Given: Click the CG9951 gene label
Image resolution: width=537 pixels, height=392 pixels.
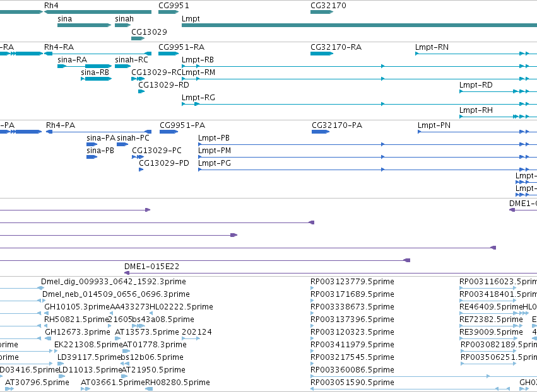Looking at the screenshot, I should (x=174, y=6).
